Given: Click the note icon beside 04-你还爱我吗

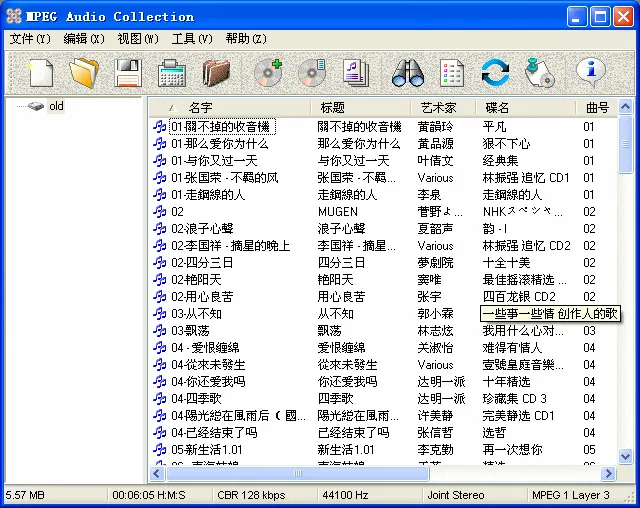Looking at the screenshot, I should click(159, 382).
